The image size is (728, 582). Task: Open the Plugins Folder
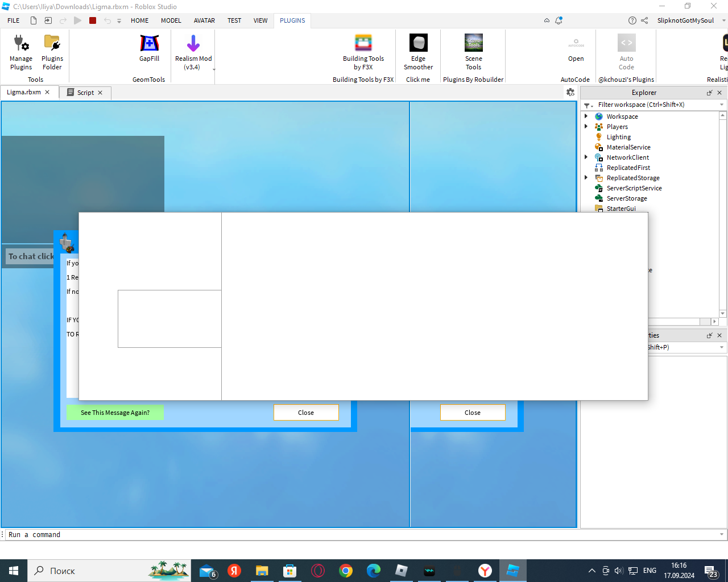tap(52, 52)
